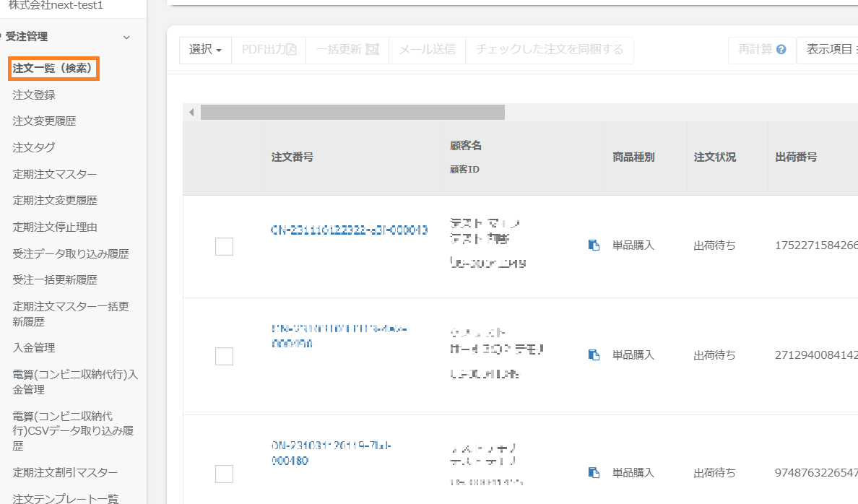Click copy icon in first order row
This screenshot has height=504, width=858.
pyautogui.click(x=594, y=246)
